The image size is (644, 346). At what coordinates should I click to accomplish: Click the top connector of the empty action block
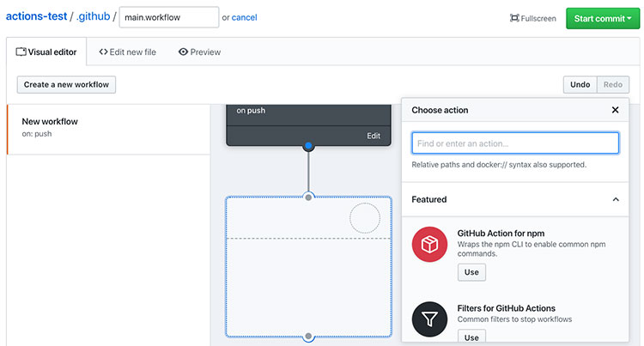(308, 197)
